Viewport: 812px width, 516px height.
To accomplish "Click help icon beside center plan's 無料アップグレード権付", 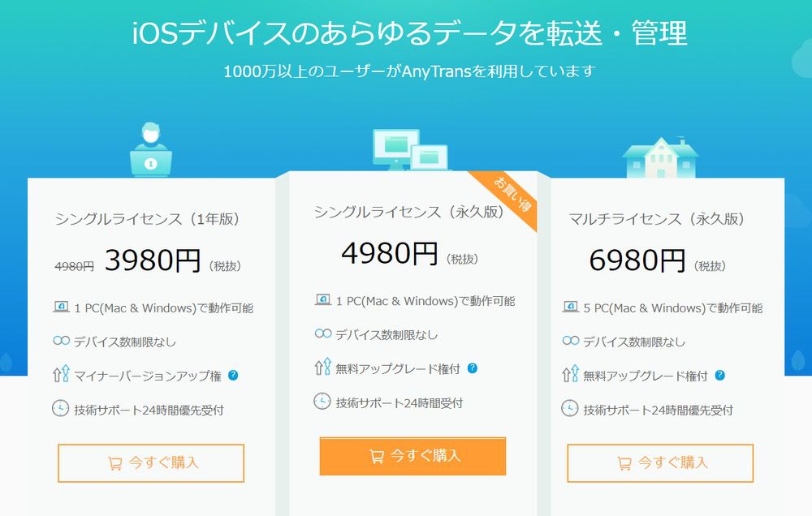I will pos(473,368).
